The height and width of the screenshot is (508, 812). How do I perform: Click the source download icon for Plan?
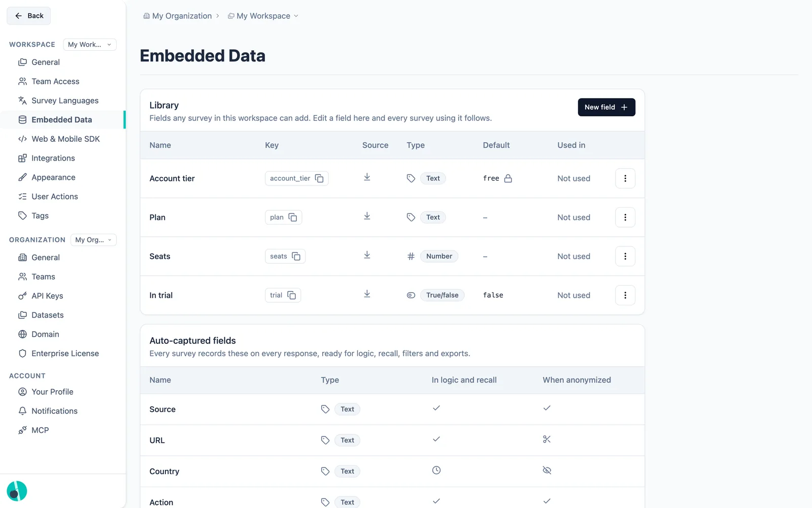click(367, 216)
